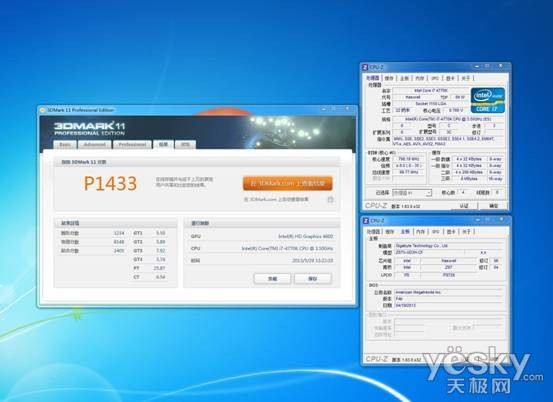Click the 3DMark 11 Professional Edition logo

(89, 129)
